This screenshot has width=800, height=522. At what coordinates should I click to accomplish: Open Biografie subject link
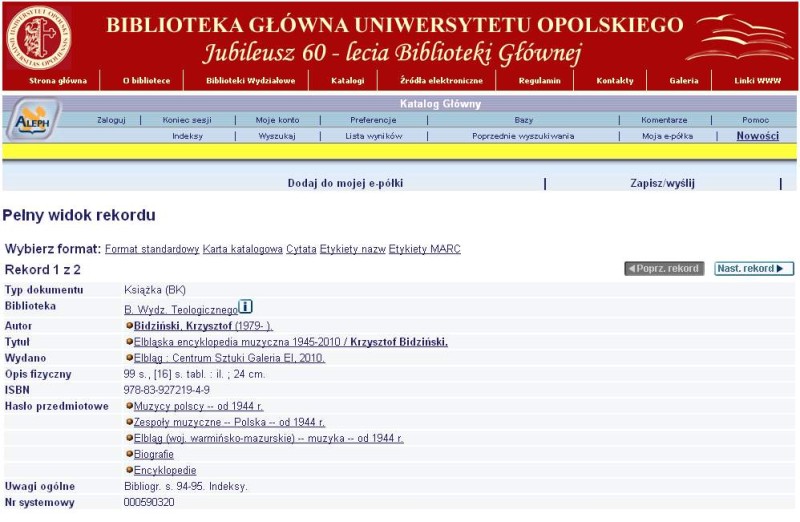154,454
